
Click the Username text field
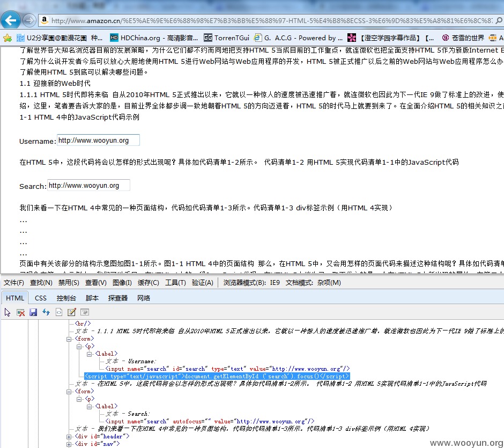pyautogui.click(x=98, y=140)
